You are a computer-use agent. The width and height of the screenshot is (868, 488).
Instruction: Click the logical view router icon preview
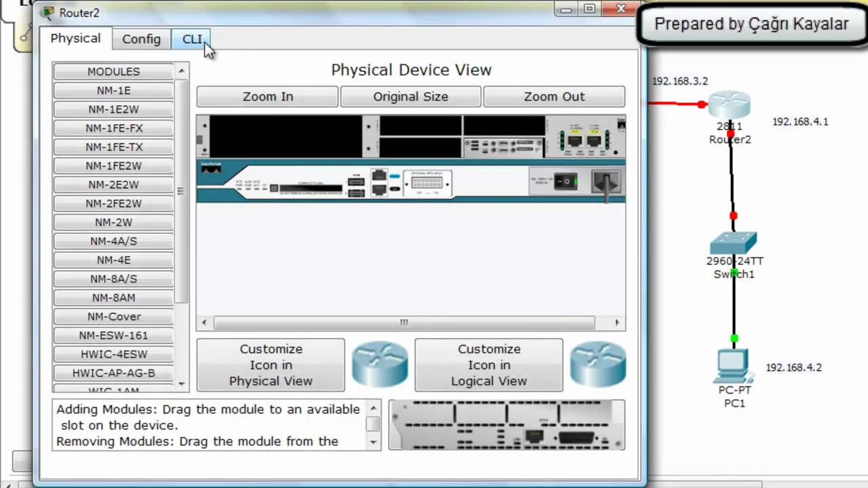pos(598,365)
